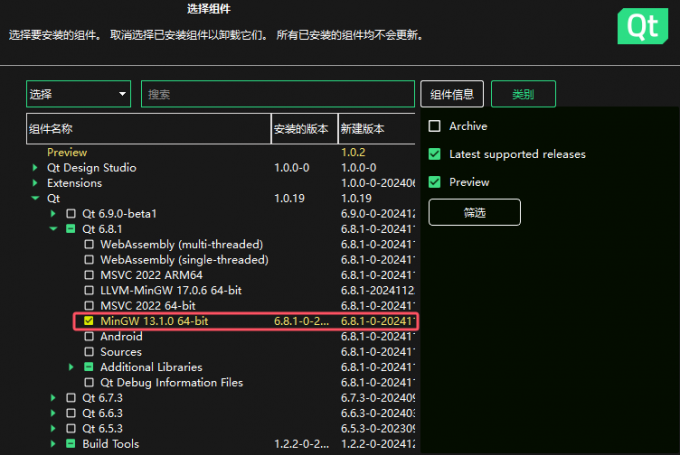Sort by 安装的版本 column header
Screen dimensions: 680x455
[x=304, y=129]
